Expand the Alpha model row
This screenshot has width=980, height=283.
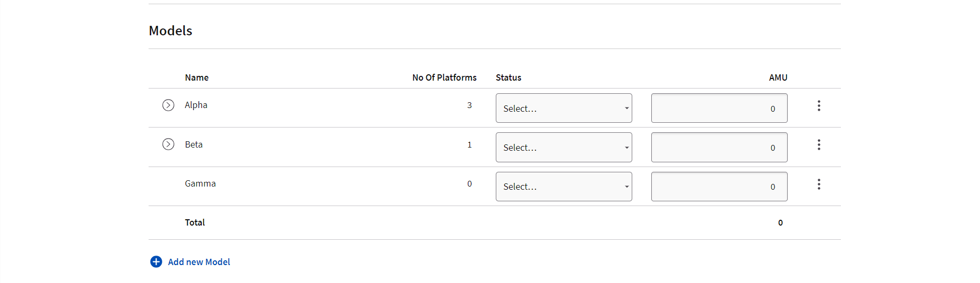[168, 105]
